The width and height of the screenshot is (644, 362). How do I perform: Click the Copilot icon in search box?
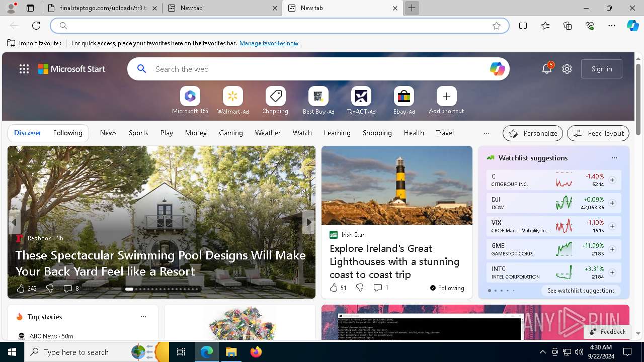(497, 69)
